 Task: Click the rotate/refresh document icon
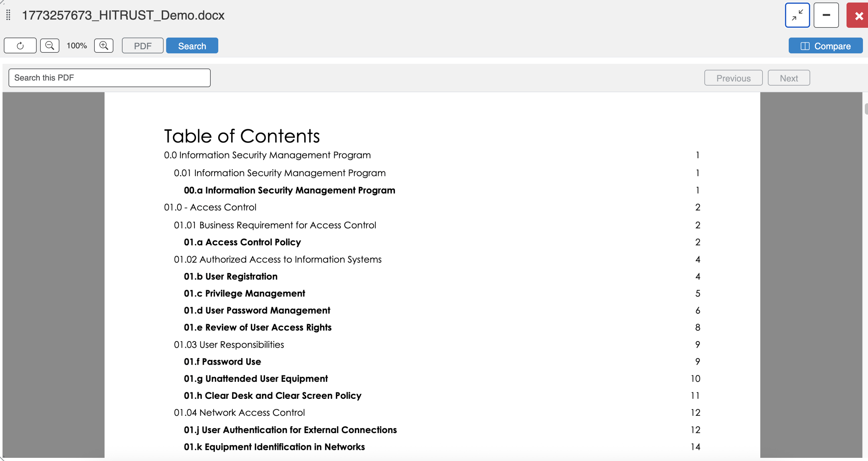pos(20,45)
